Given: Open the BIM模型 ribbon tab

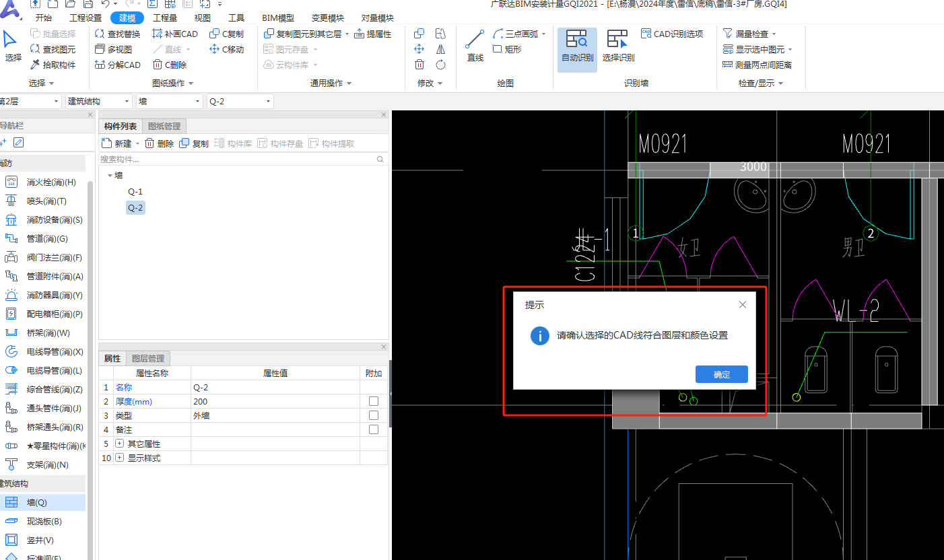Looking at the screenshot, I should (278, 18).
